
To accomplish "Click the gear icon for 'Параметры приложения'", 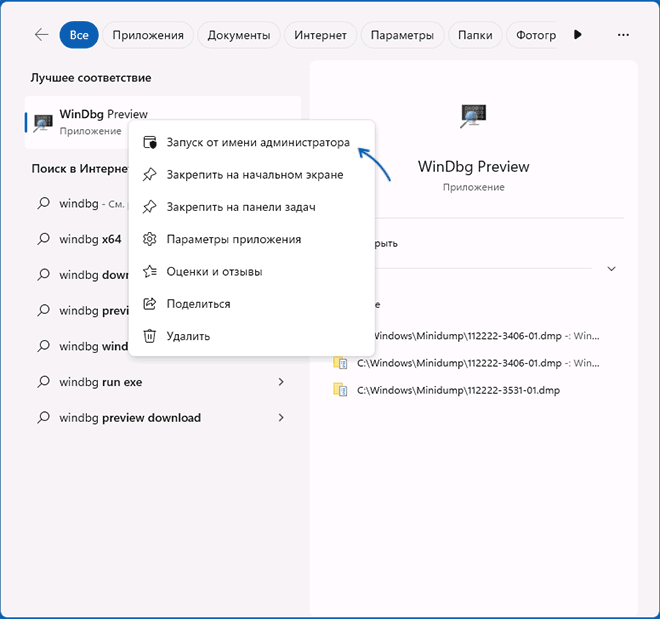I will [x=150, y=239].
